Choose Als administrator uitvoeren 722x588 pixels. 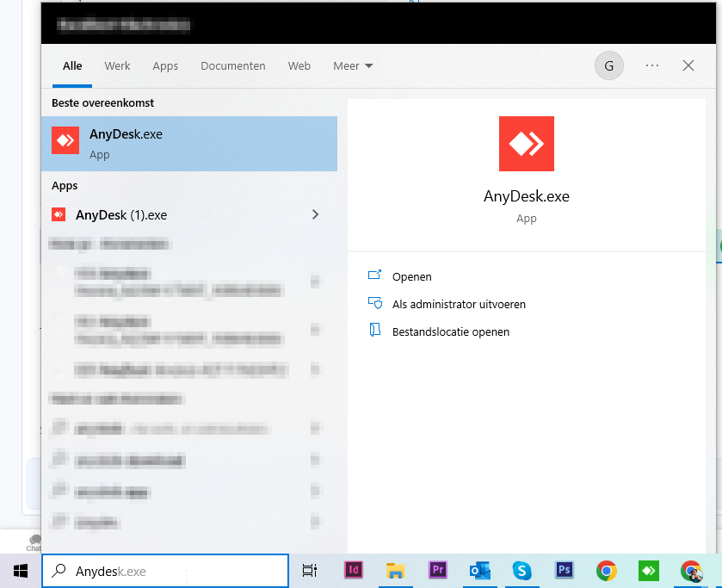459,305
